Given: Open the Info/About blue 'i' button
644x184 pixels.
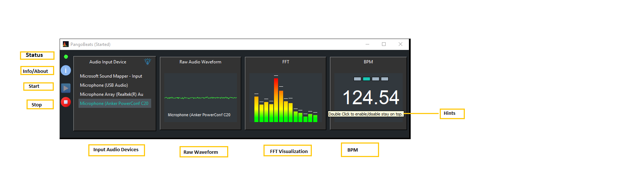Looking at the screenshot, I should point(65,70).
